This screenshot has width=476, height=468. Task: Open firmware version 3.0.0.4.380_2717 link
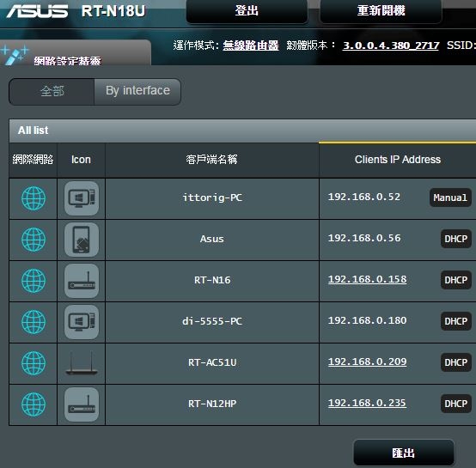(x=391, y=46)
